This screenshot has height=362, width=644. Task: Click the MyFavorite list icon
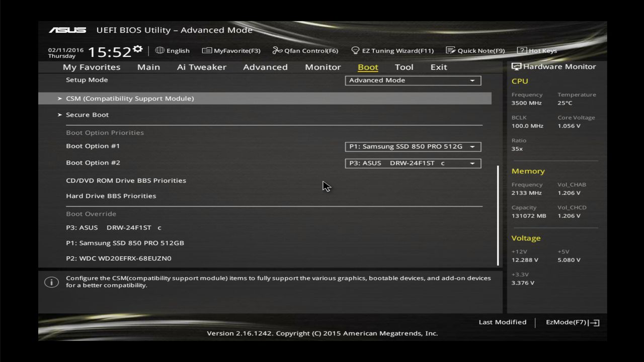(207, 50)
